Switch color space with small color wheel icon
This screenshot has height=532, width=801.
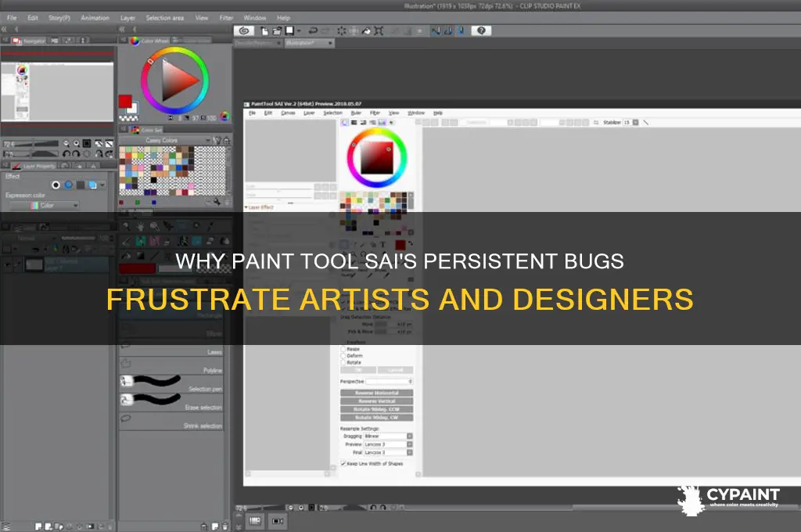pos(224,117)
